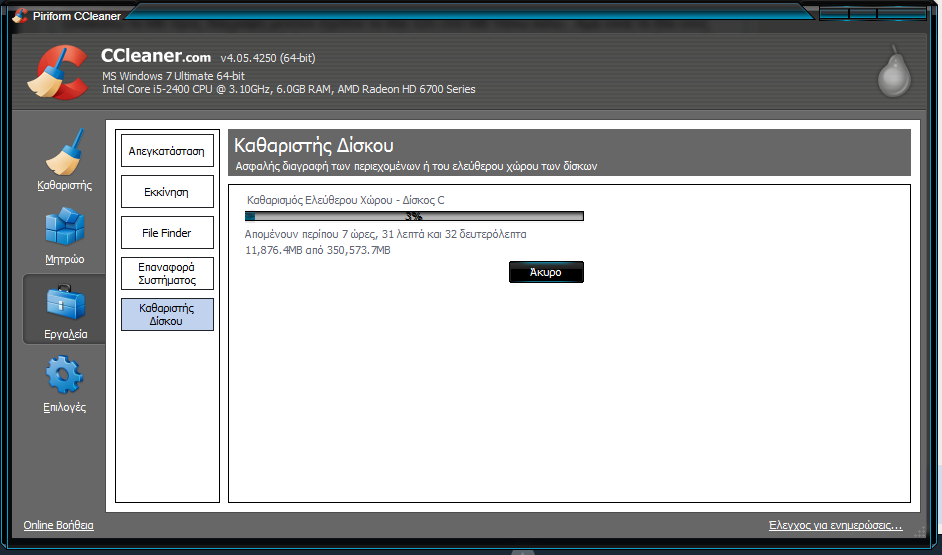Open the Καθαριστής (Cleaner) broom section

click(64, 161)
